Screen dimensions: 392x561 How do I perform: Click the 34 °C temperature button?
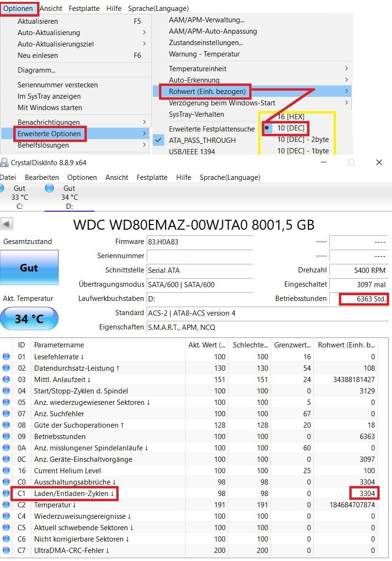29,318
